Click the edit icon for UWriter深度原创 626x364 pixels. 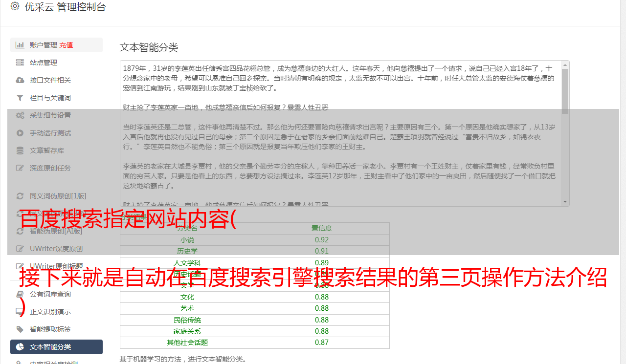pyautogui.click(x=20, y=249)
